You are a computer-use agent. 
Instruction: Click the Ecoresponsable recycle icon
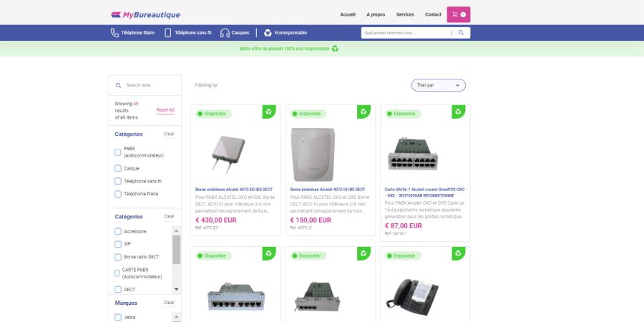(268, 33)
